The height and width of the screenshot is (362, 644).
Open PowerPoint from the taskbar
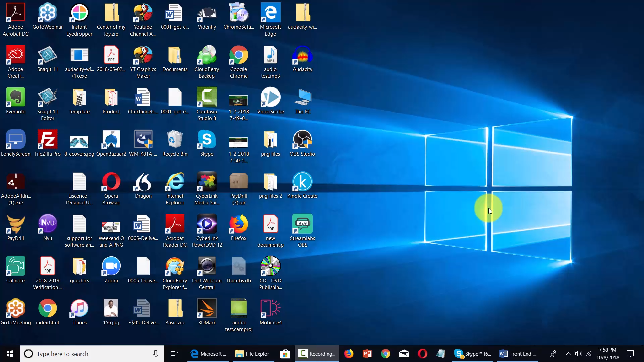367,354
